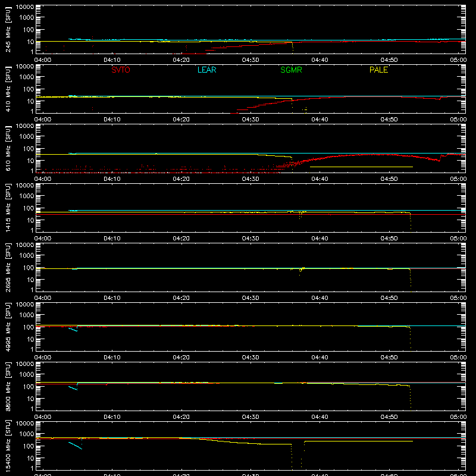
Task: Select the 15400 MHz [SFU] axis title
Action: click(8, 446)
